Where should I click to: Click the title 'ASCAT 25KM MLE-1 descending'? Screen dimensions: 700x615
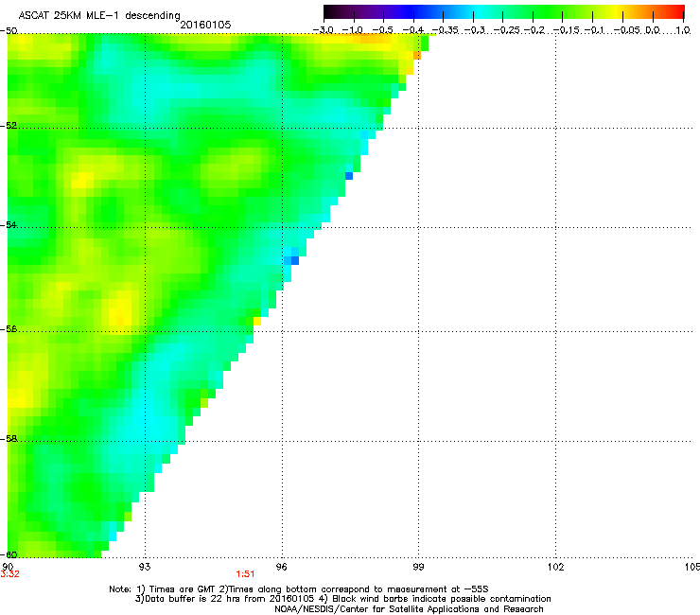pyautogui.click(x=99, y=16)
